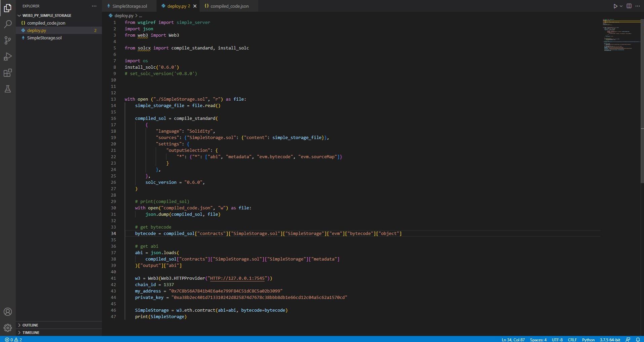Screen dimensions: 644x342
Task: Open problems panel via errors and warnings
Action: click(x=13, y=339)
